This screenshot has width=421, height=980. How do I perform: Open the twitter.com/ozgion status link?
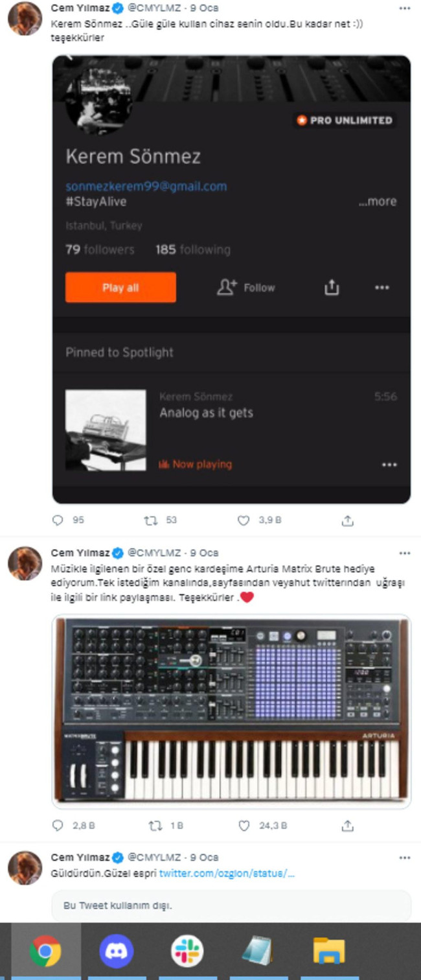pos(227,874)
